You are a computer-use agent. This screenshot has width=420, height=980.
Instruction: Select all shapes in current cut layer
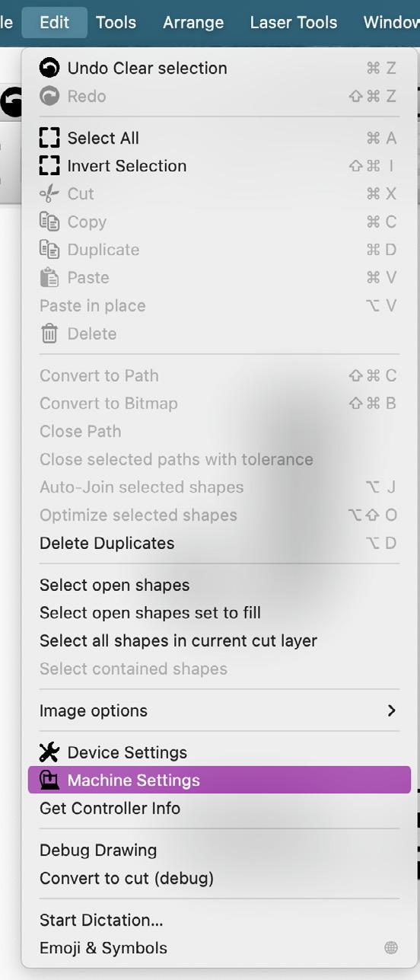click(x=219, y=640)
